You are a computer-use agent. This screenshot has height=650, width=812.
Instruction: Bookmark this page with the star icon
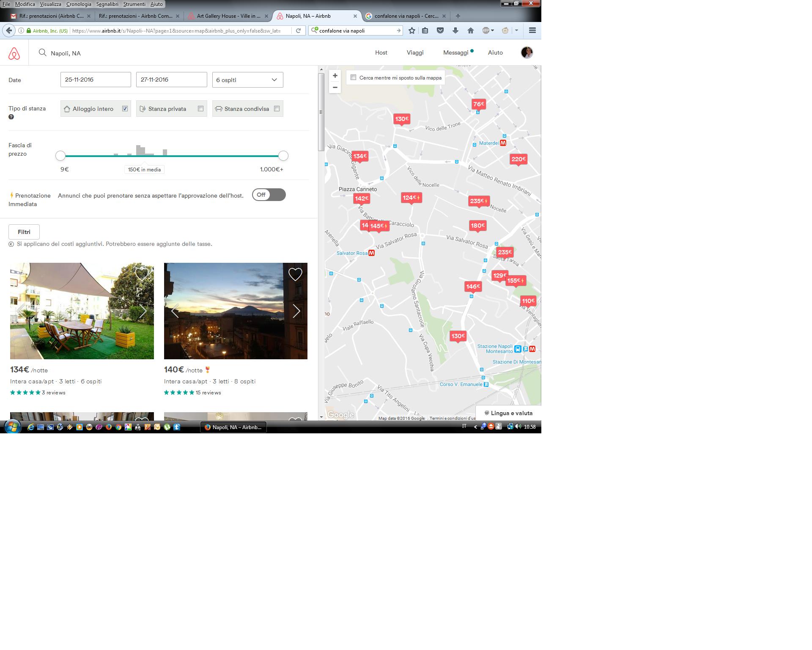[x=411, y=30]
